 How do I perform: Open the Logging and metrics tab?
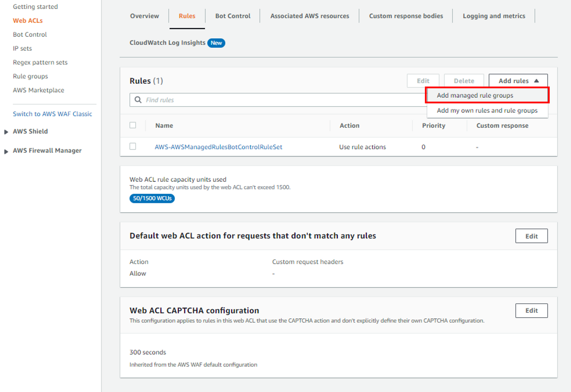tap(494, 16)
